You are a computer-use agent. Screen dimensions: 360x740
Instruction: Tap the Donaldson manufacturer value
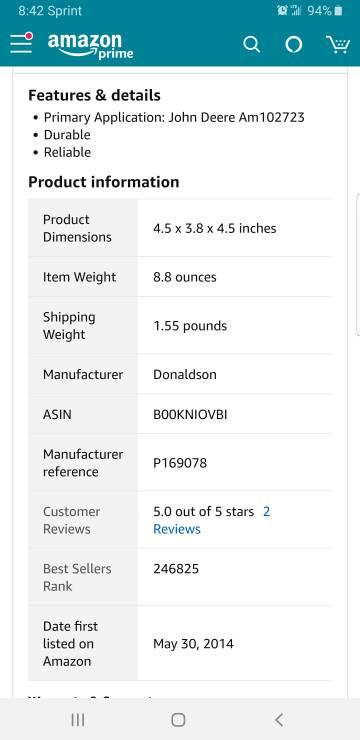click(x=185, y=375)
